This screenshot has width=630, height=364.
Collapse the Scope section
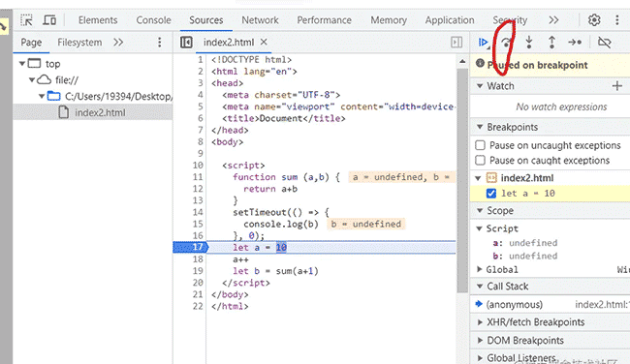point(480,210)
